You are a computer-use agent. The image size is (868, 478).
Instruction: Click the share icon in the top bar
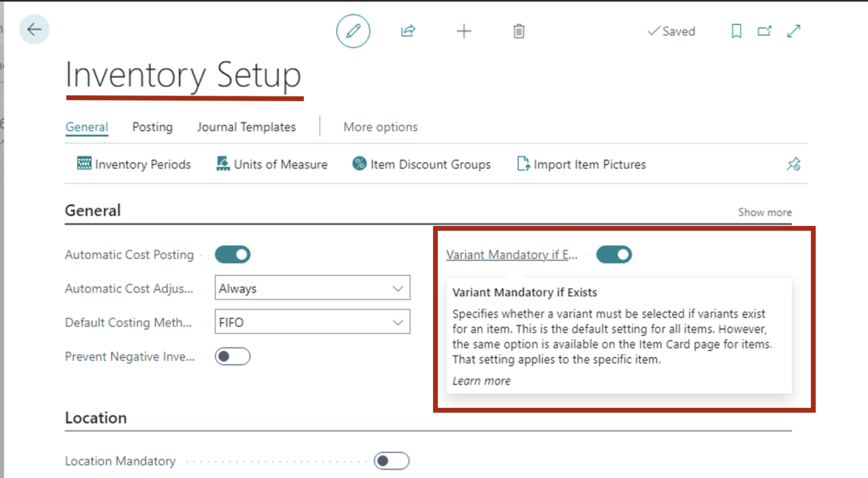(407, 31)
